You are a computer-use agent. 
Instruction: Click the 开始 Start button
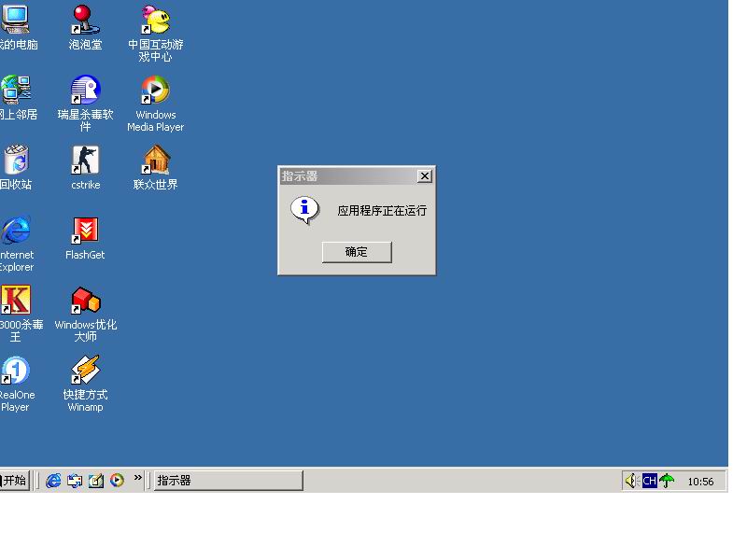click(14, 481)
